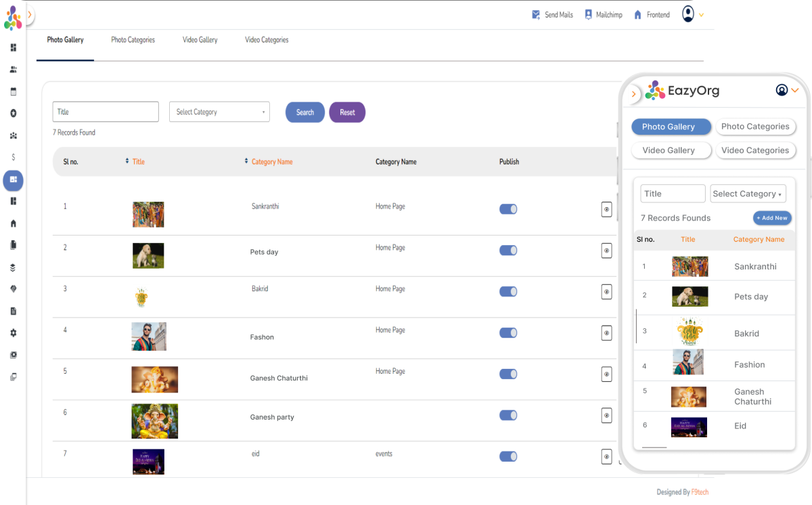Viewport: 812px width, 505px height.
Task: Toggle publish switch for eid row
Action: [507, 456]
